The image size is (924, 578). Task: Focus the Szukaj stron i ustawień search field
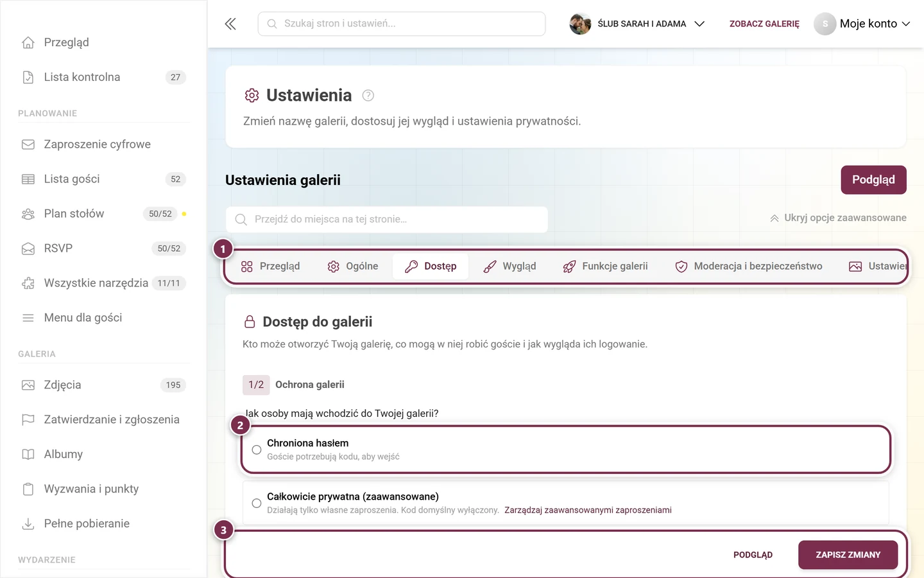402,24
